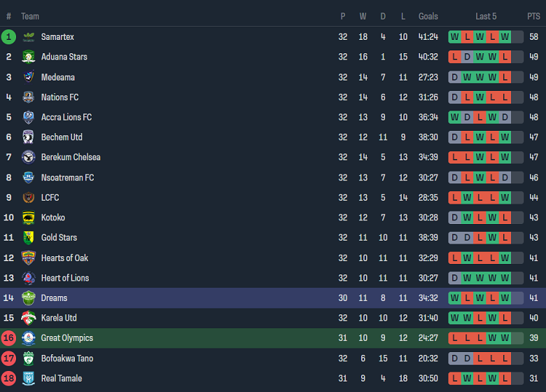This screenshot has height=392, width=546.
Task: Click the Karela Utd badge
Action: [x=29, y=318]
